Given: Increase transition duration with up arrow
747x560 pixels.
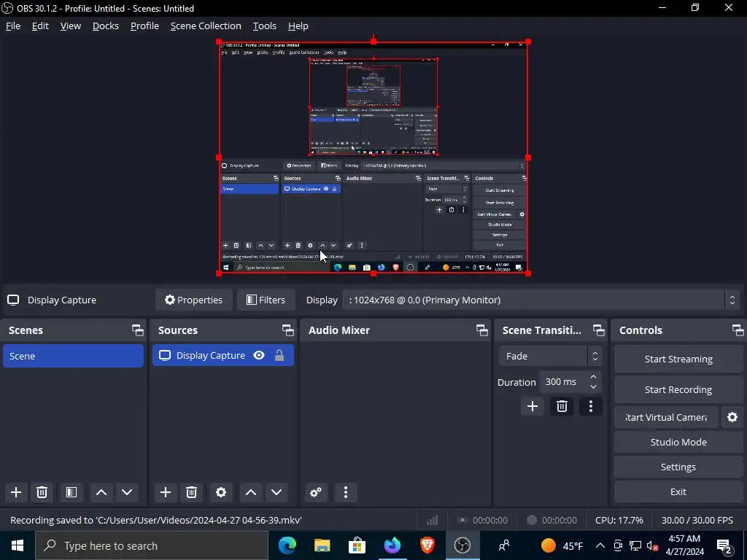Looking at the screenshot, I should point(593,377).
